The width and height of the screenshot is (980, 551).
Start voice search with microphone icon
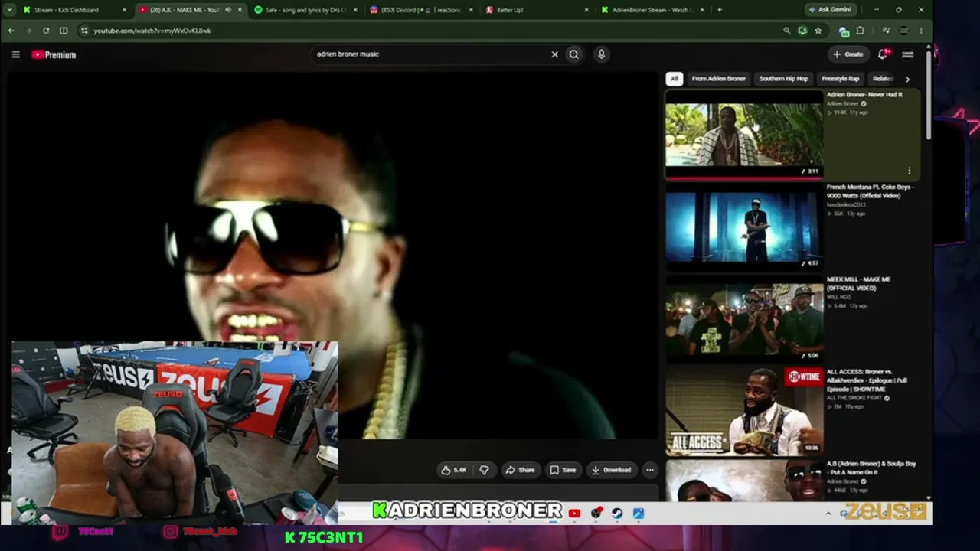pyautogui.click(x=601, y=54)
